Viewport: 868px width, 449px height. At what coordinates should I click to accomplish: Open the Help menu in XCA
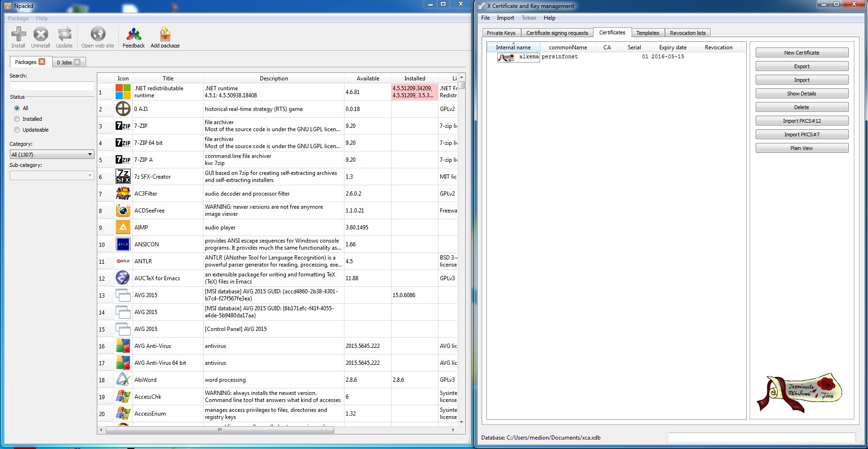549,18
